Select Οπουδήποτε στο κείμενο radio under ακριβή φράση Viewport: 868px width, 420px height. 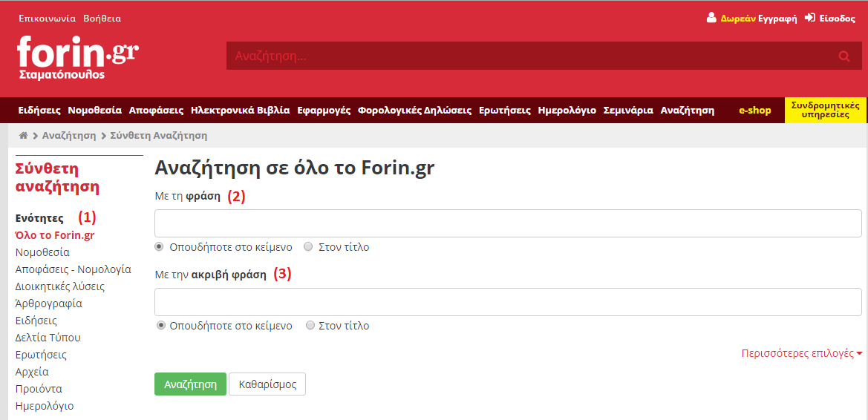click(x=161, y=325)
